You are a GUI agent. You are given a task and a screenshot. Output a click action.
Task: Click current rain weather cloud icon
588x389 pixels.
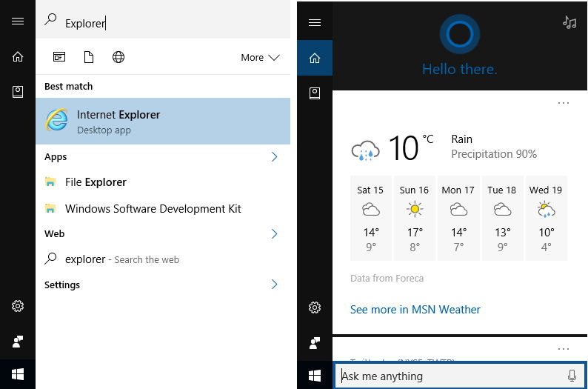tap(365, 150)
